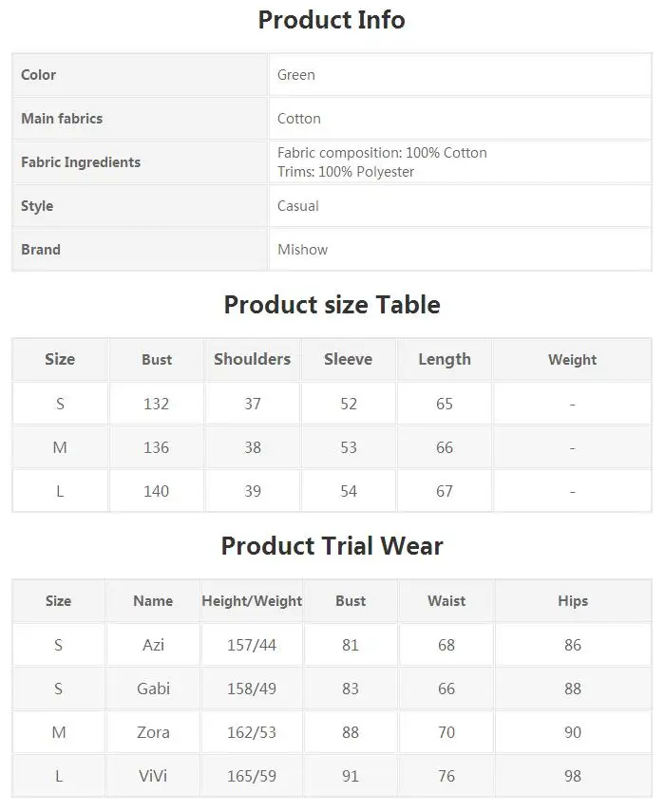Click the Product size Table heading
665x812 pixels.
tap(332, 305)
